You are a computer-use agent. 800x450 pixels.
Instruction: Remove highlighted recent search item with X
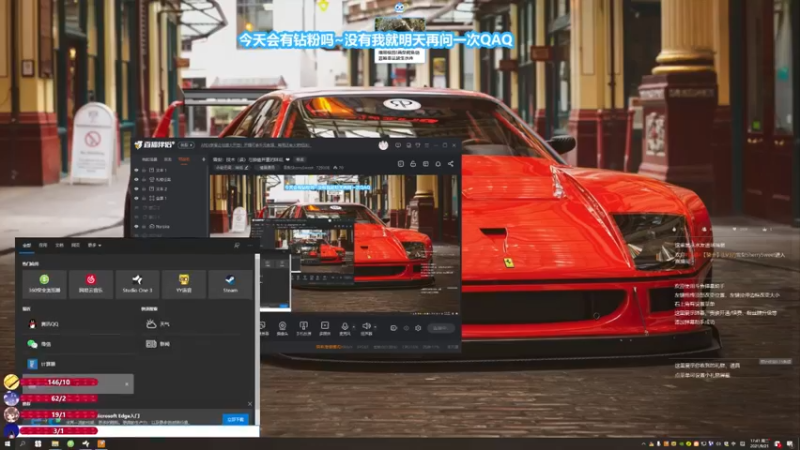[127, 384]
